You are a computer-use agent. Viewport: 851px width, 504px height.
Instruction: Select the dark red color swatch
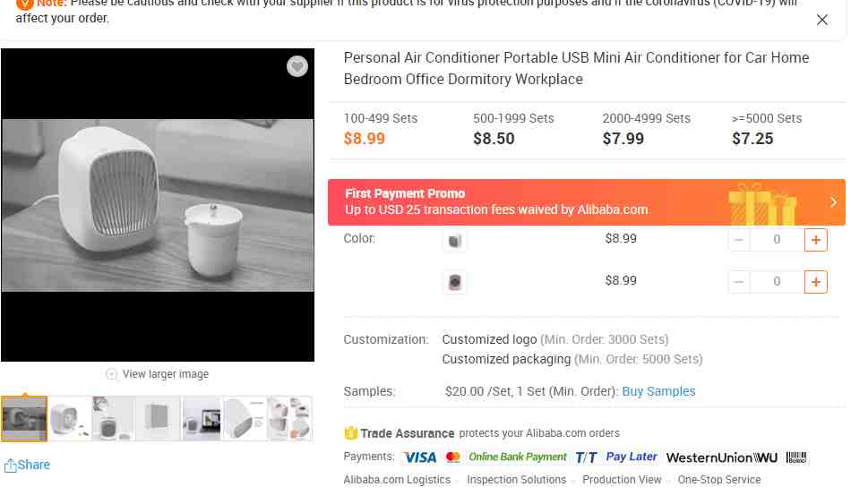(455, 282)
